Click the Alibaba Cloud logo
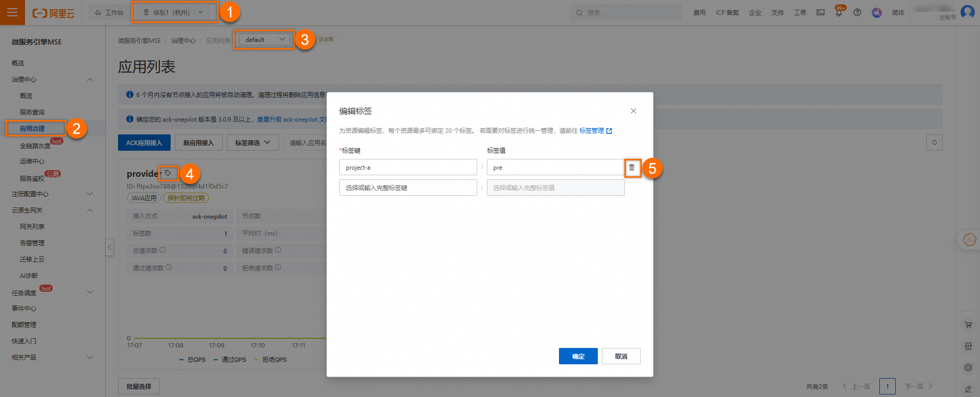The width and height of the screenshot is (980, 397). tap(53, 13)
